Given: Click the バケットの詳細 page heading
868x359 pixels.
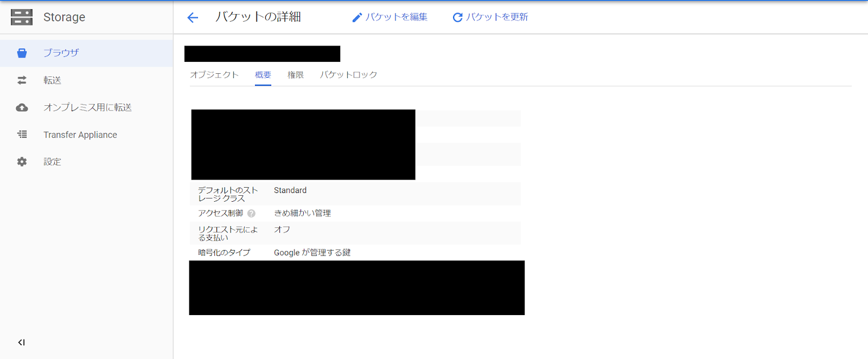Looking at the screenshot, I should [x=258, y=17].
